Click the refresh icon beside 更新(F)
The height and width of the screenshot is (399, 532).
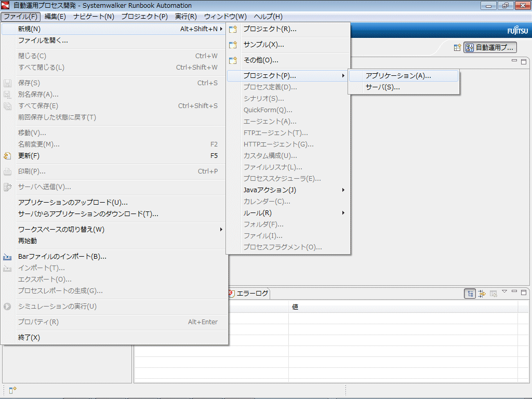point(7,156)
